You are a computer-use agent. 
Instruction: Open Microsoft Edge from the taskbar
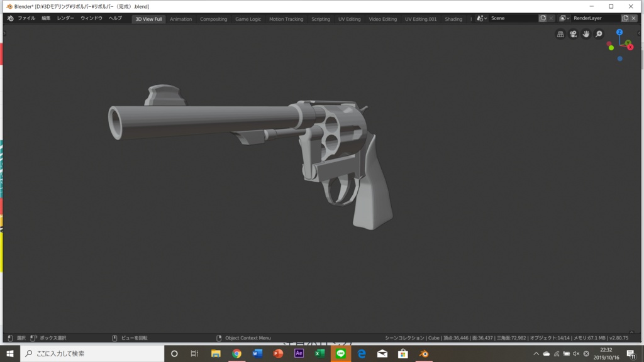tap(362, 353)
